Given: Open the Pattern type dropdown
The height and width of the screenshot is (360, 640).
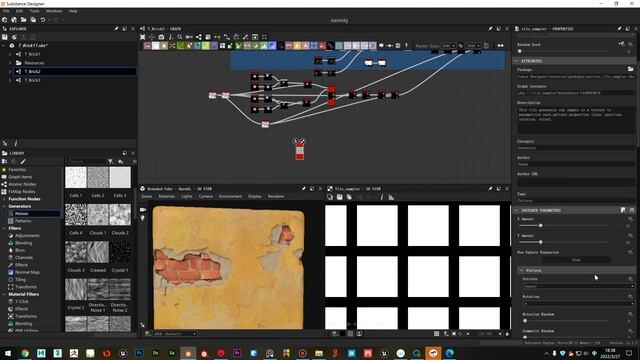Looking at the screenshot, I should (x=578, y=286).
